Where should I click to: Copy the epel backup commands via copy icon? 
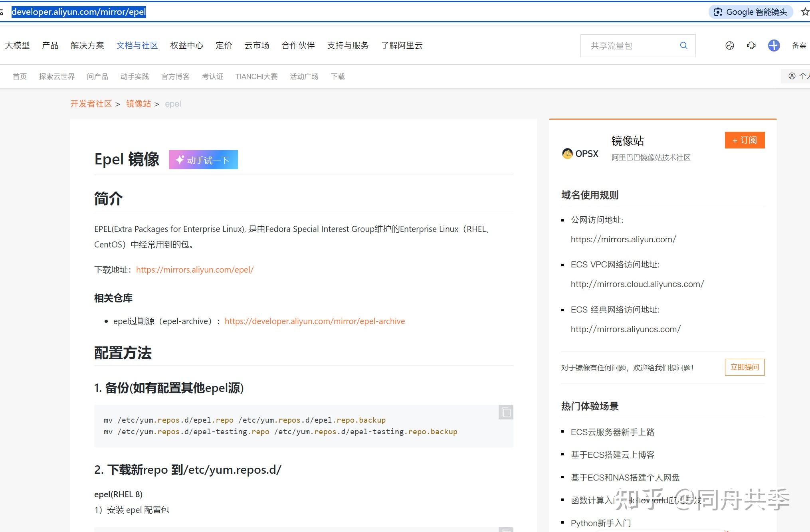pyautogui.click(x=505, y=413)
